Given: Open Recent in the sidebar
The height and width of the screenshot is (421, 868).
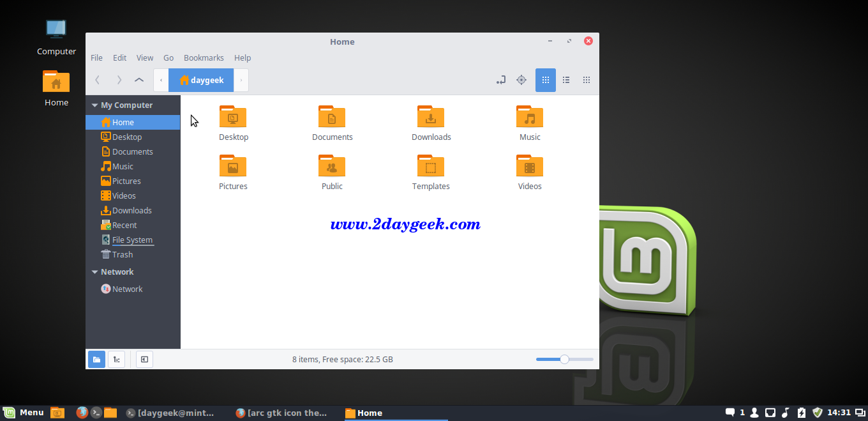Looking at the screenshot, I should tap(133, 225).
